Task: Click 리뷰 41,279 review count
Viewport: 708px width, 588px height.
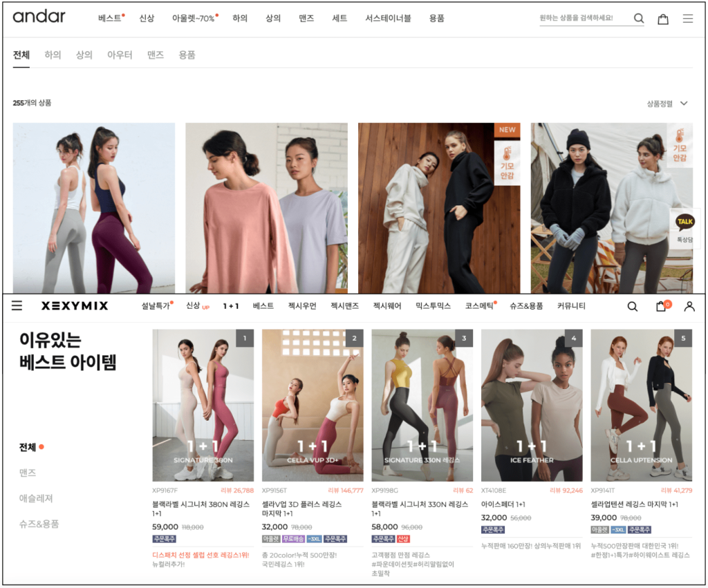Action: (676, 490)
